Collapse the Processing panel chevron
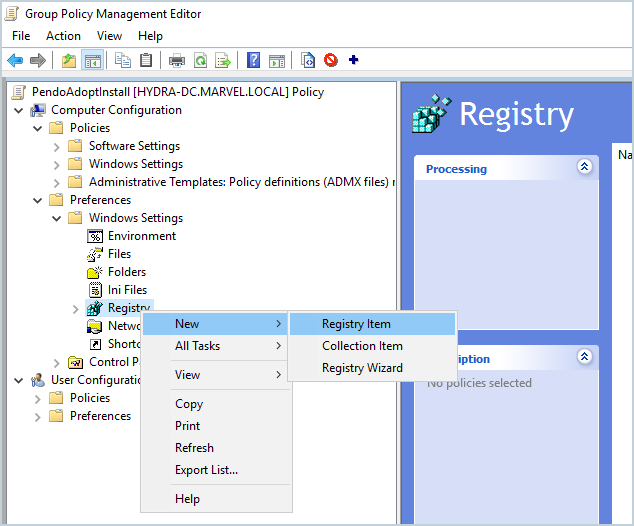 tap(585, 167)
